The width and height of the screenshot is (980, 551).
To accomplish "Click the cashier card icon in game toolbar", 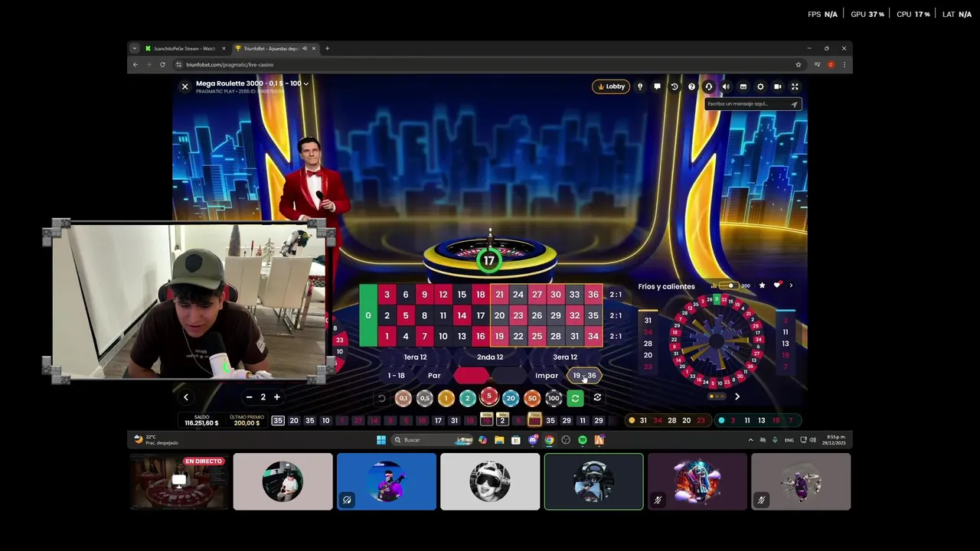I will (743, 86).
